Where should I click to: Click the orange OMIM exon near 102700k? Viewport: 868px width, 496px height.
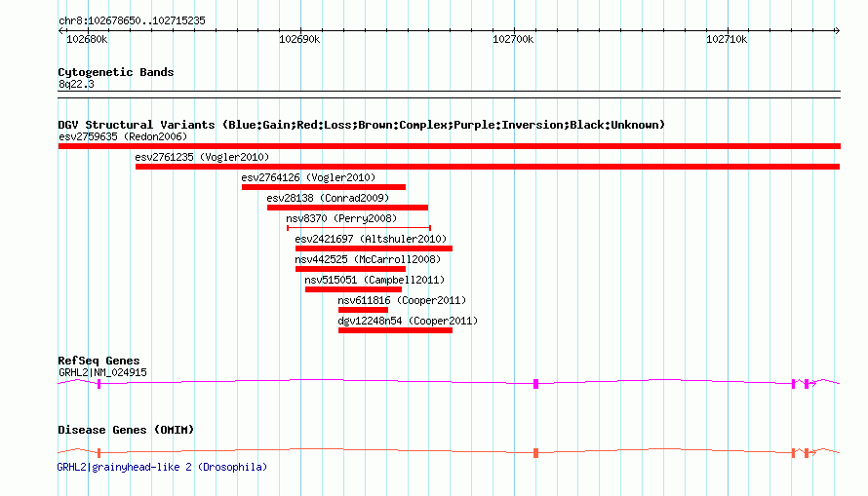(x=535, y=453)
